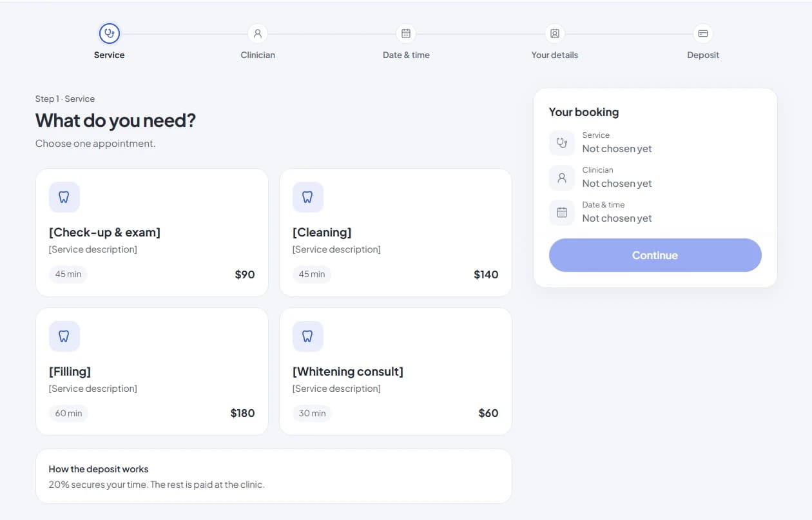Click the person icon beside Clinician summary
Viewport: 812px width, 520px height.
coord(562,178)
